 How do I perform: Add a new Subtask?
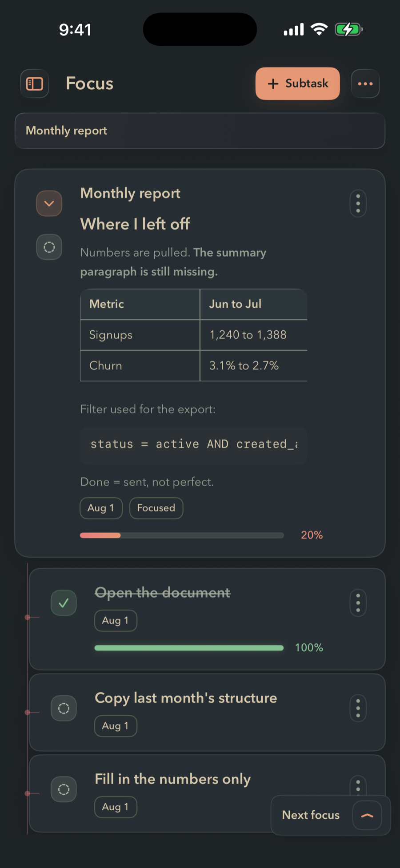pos(298,83)
